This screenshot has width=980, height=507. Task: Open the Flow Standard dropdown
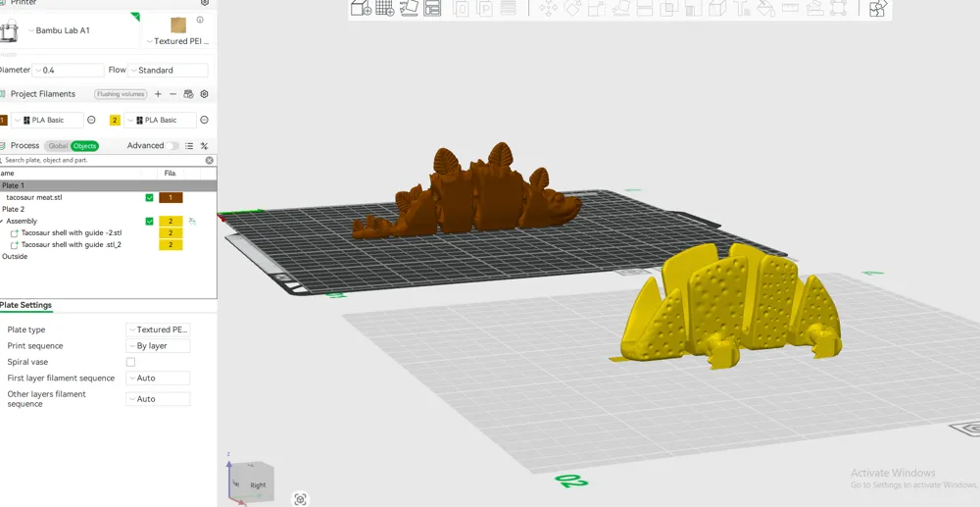pyautogui.click(x=169, y=70)
